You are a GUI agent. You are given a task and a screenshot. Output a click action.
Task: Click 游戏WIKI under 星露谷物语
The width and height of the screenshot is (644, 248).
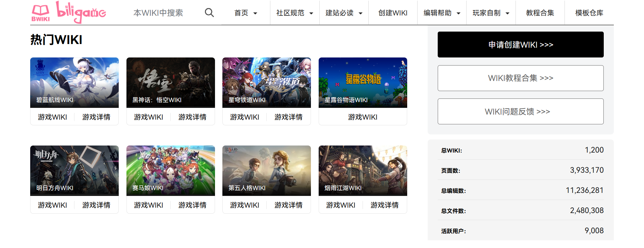pos(363,117)
